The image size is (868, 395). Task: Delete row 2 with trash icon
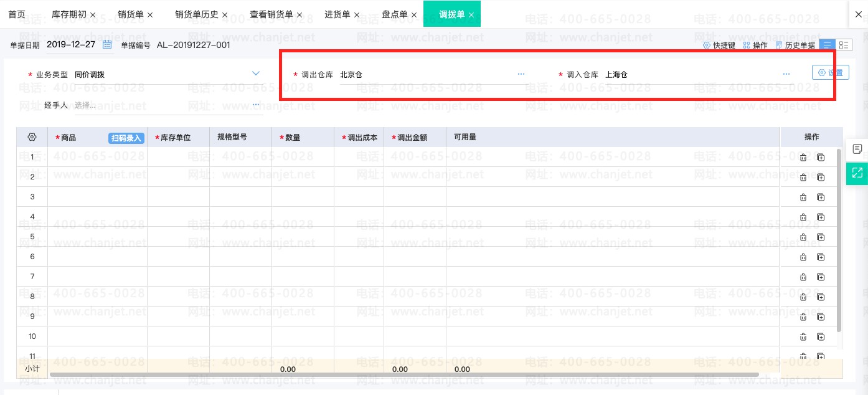803,178
